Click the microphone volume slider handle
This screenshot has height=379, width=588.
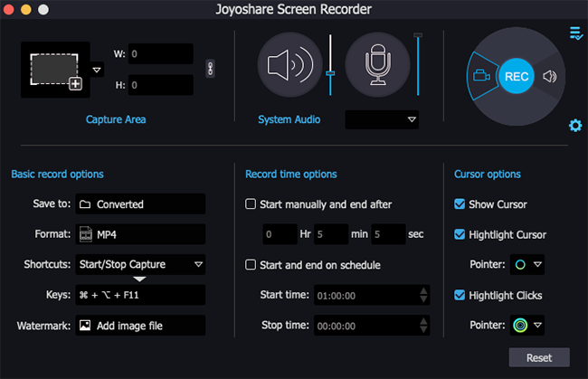click(x=418, y=35)
